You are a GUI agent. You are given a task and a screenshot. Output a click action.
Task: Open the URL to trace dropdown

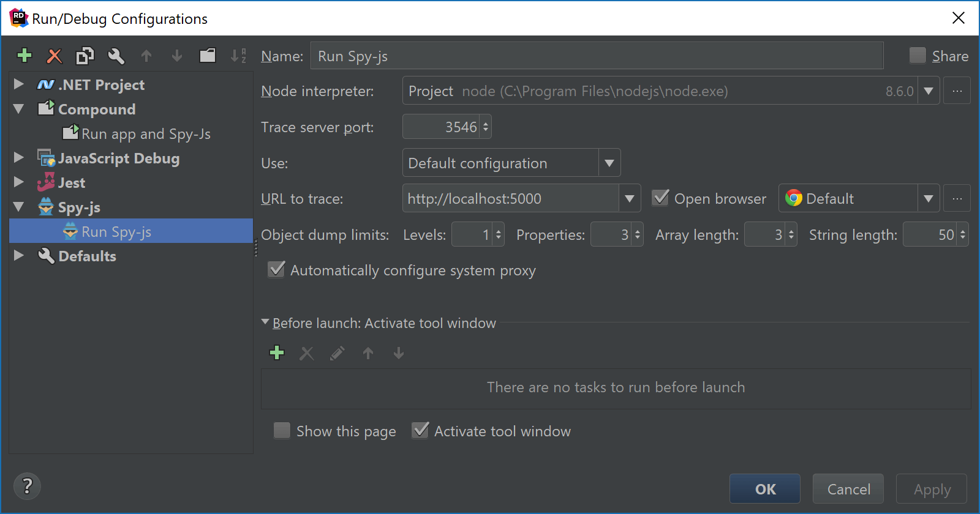[629, 198]
